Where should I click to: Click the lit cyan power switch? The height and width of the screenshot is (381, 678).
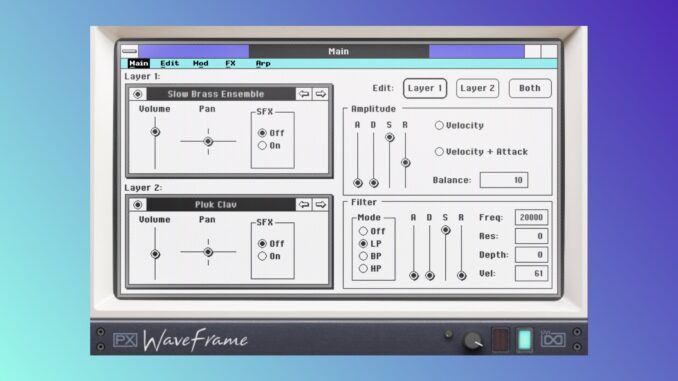tap(524, 339)
